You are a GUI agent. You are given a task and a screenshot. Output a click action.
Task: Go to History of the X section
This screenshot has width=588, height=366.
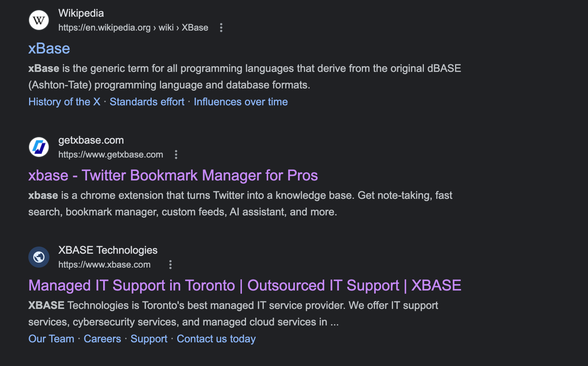(x=64, y=102)
